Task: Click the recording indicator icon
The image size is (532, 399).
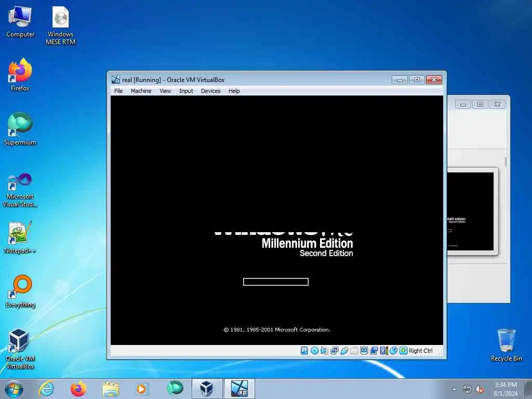Action: click(x=374, y=351)
